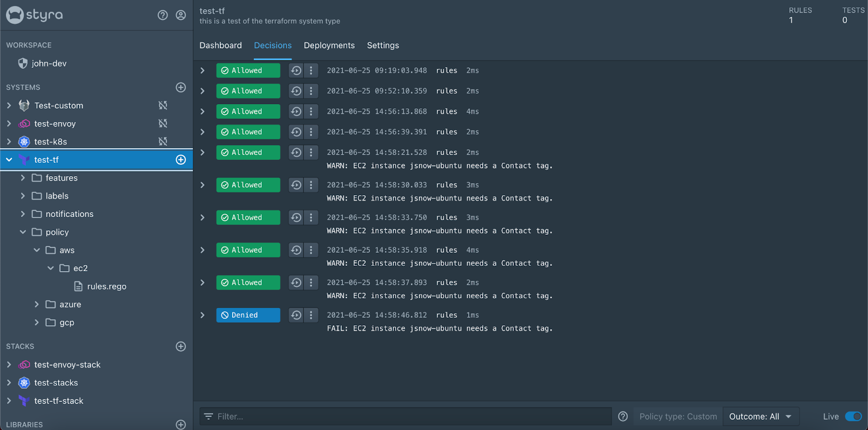The width and height of the screenshot is (868, 430).
Task: Select the john-dev workspace
Action: coord(49,63)
